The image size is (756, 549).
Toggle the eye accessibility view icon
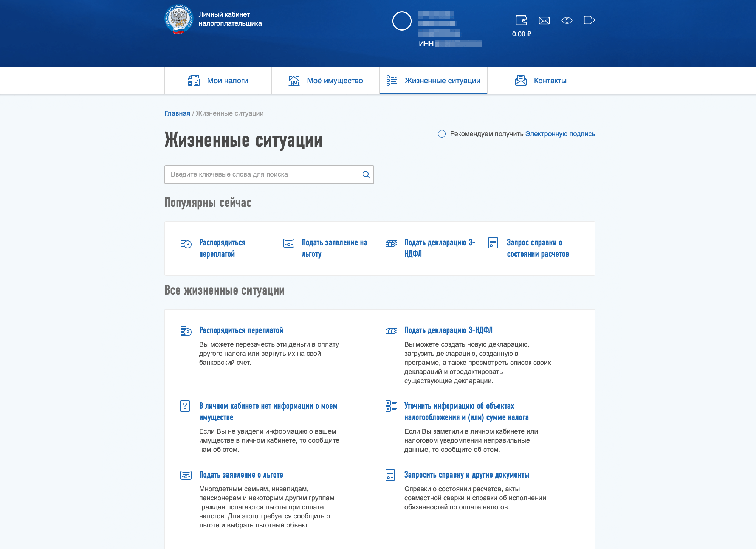567,20
